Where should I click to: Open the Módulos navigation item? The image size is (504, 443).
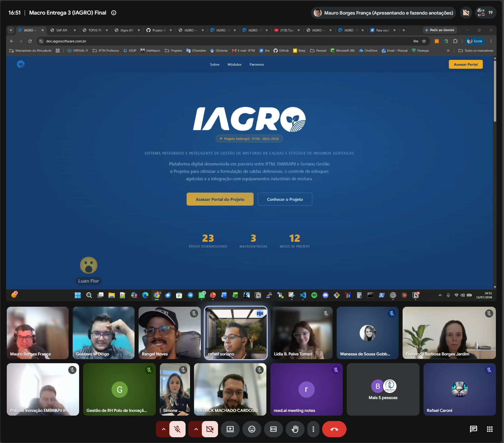235,64
